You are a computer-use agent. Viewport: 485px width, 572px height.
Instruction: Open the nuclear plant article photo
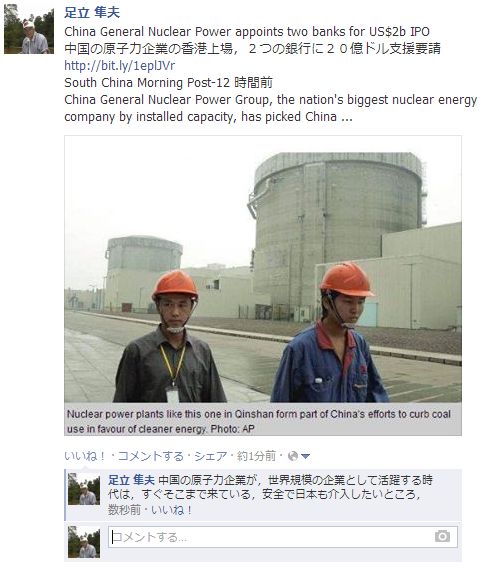click(x=263, y=269)
